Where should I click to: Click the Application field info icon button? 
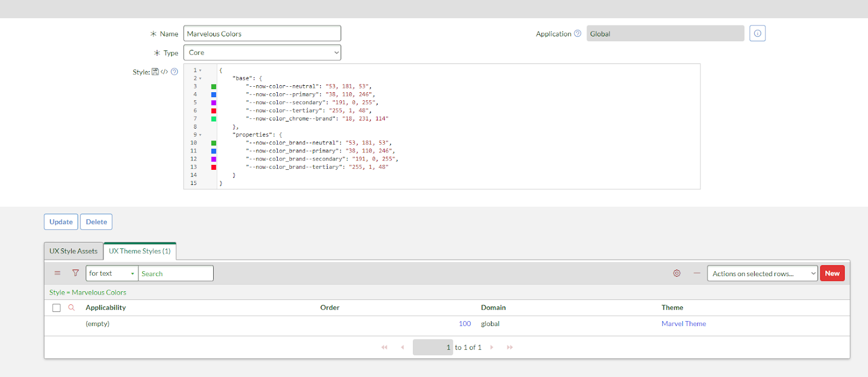tap(757, 34)
